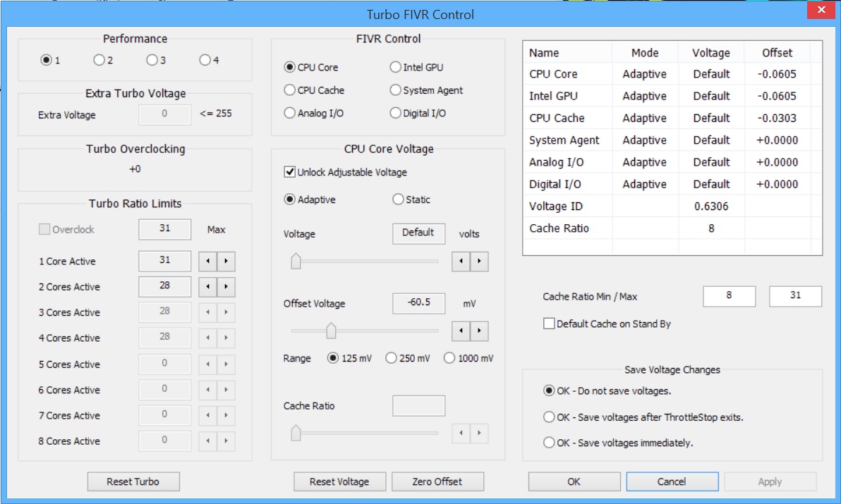
Task: Select the Analog I/O table row
Action: click(672, 161)
